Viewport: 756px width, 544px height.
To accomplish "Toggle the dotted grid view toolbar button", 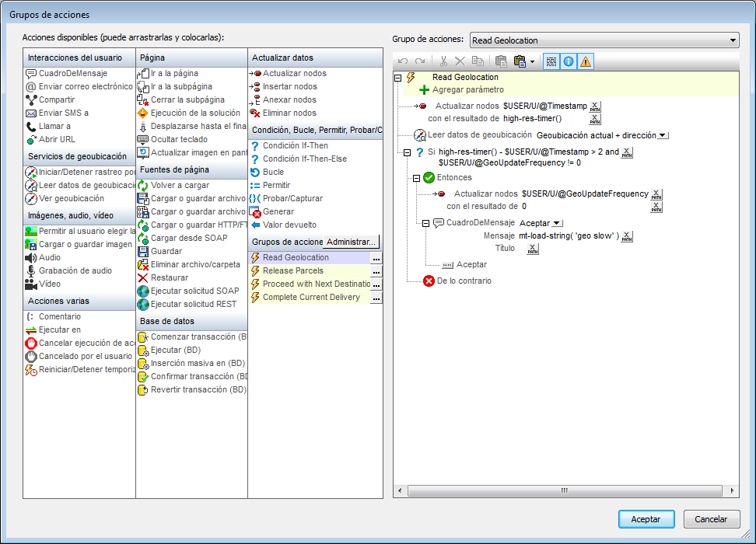I will pyautogui.click(x=551, y=61).
